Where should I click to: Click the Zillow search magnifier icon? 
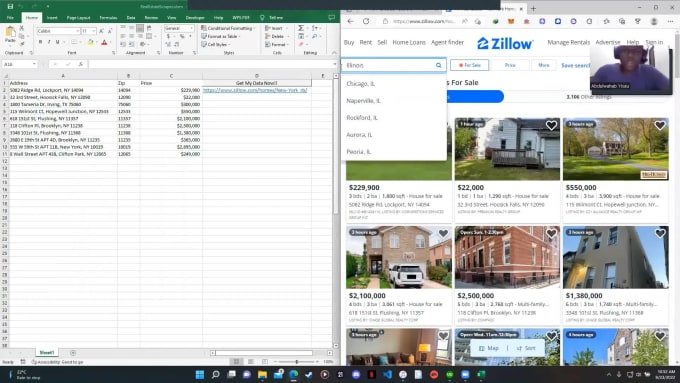(438, 65)
